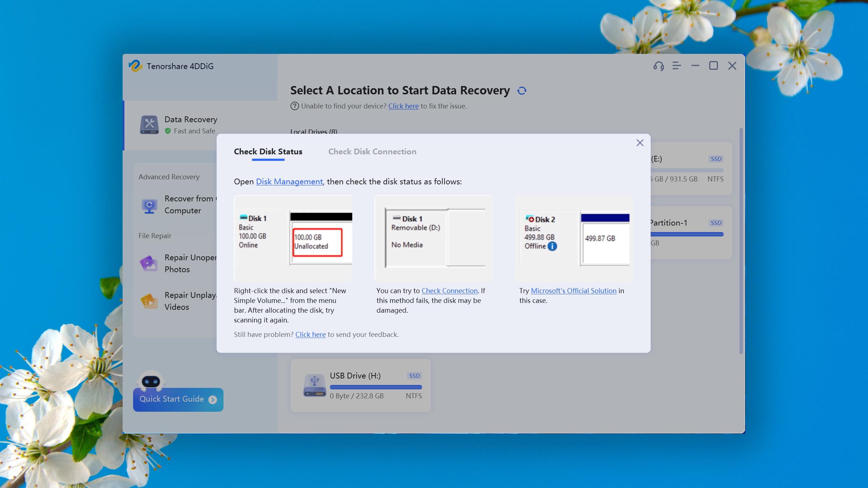Click here link to fix device issue

404,106
